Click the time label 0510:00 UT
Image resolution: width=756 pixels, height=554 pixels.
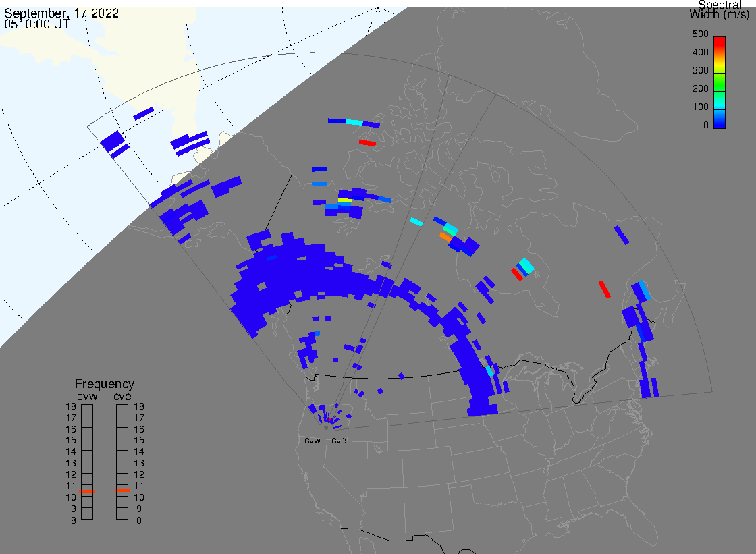(x=37, y=24)
